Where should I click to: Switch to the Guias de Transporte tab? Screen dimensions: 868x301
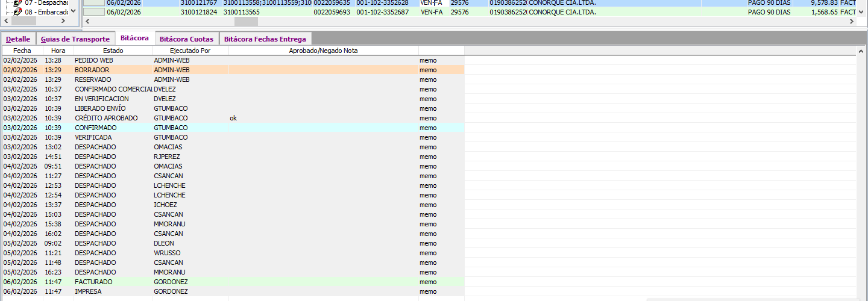[75, 39]
